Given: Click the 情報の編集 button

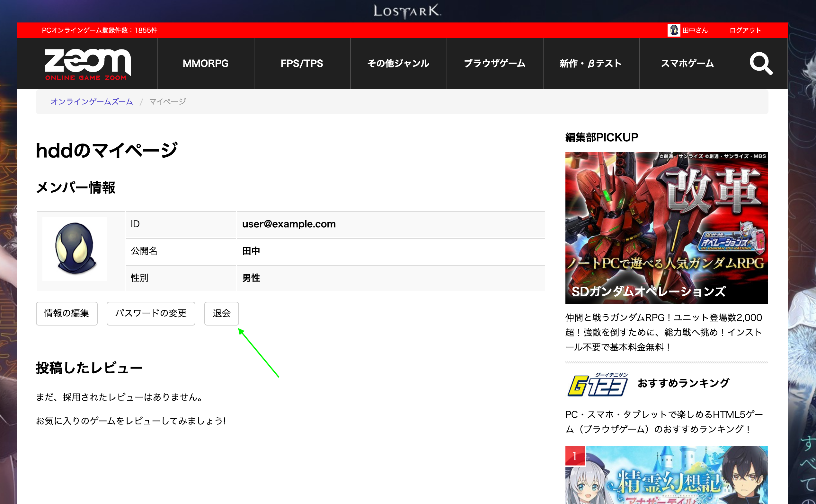Looking at the screenshot, I should point(67,313).
